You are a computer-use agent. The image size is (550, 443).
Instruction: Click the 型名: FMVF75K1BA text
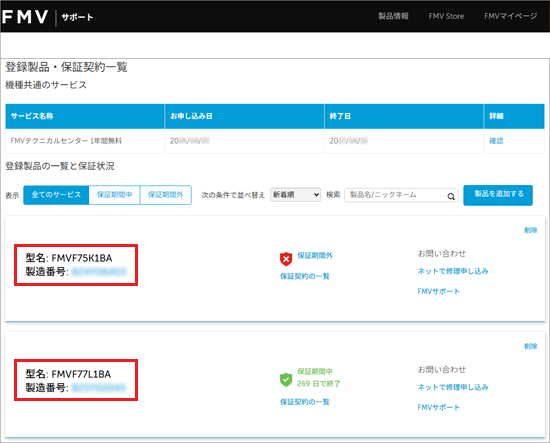click(69, 258)
